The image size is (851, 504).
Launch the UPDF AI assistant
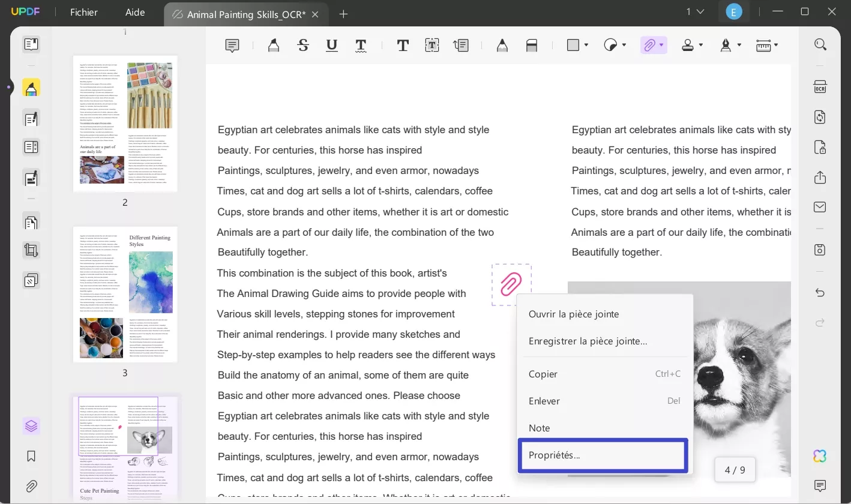tap(820, 456)
